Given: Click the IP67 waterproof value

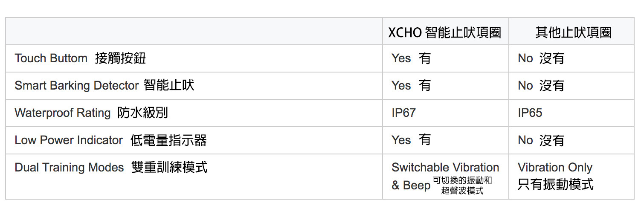Looking at the screenshot, I should [x=403, y=113].
